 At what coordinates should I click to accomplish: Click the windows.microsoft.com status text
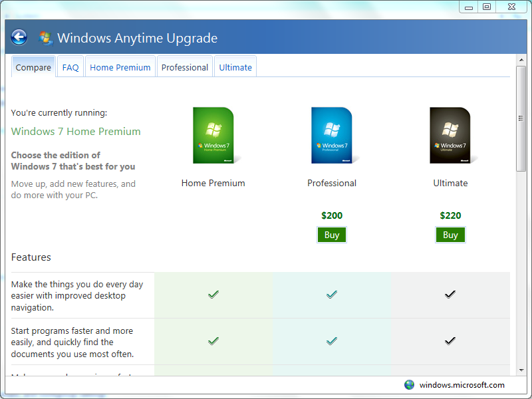tap(462, 385)
